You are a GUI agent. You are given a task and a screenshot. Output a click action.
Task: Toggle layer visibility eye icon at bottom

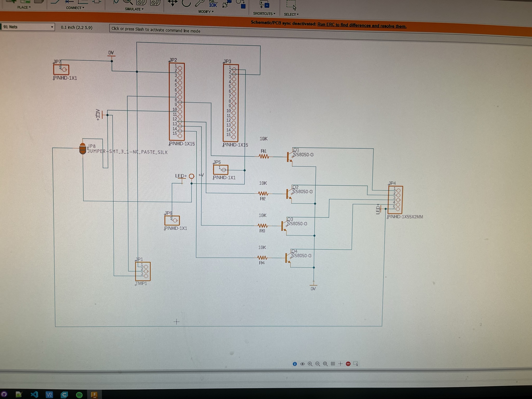click(302, 364)
